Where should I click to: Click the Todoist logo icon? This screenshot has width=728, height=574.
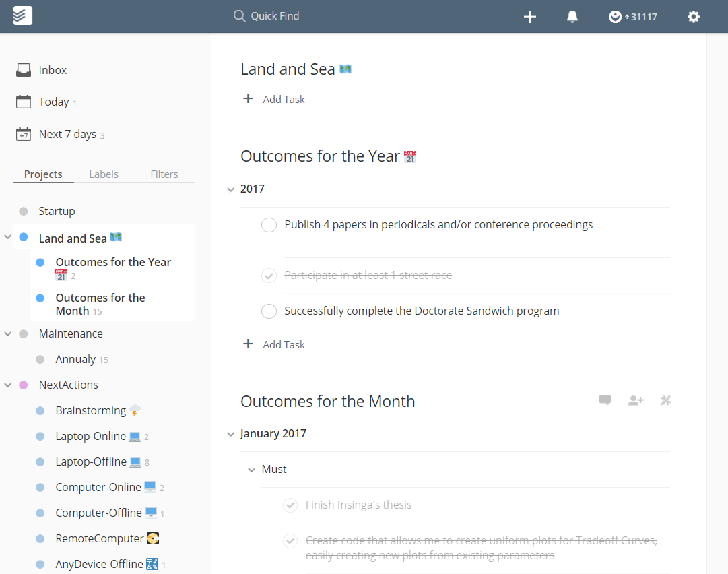coord(22,15)
